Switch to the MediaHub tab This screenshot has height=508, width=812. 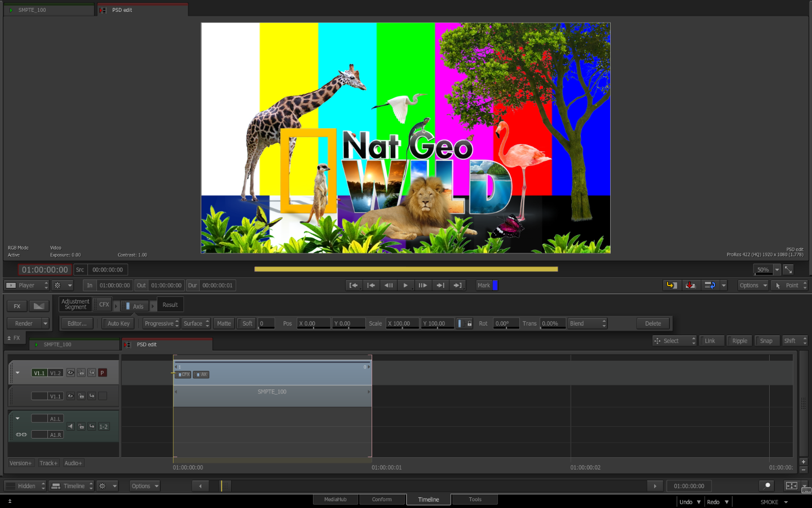click(336, 500)
